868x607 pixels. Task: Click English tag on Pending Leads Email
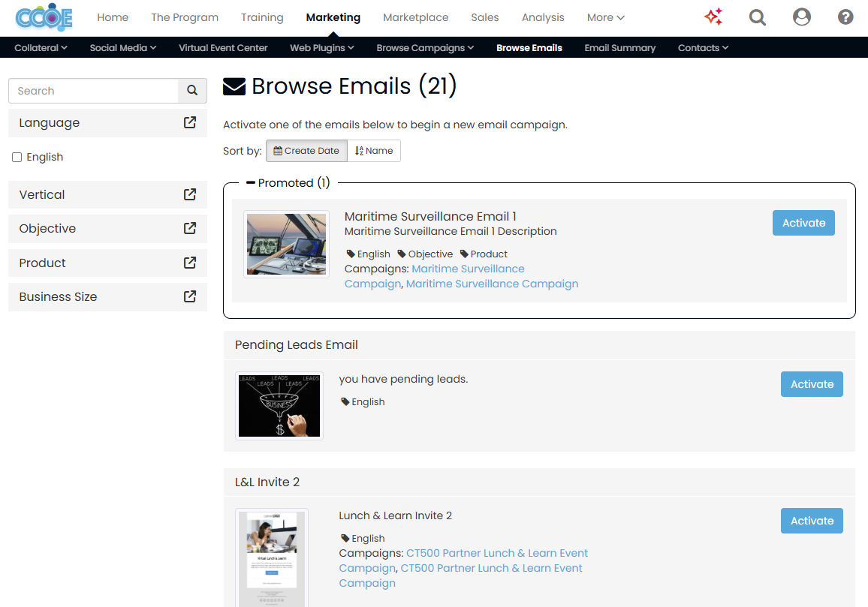tap(363, 401)
